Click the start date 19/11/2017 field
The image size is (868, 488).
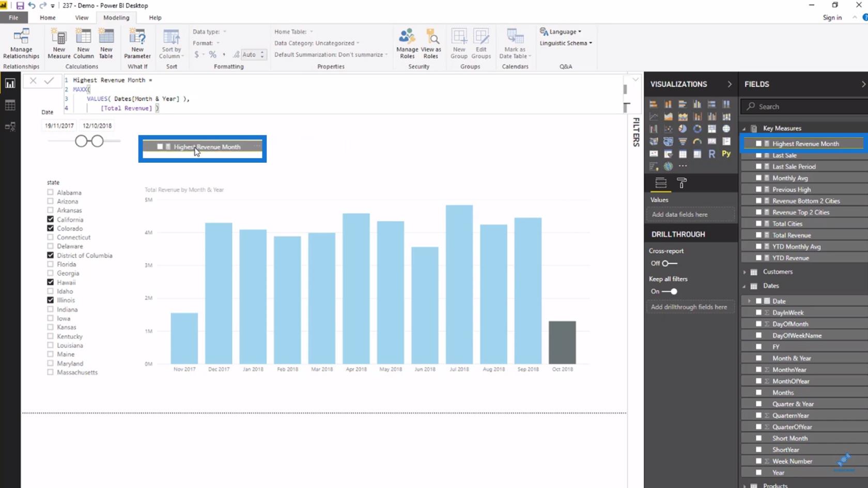coord(59,125)
